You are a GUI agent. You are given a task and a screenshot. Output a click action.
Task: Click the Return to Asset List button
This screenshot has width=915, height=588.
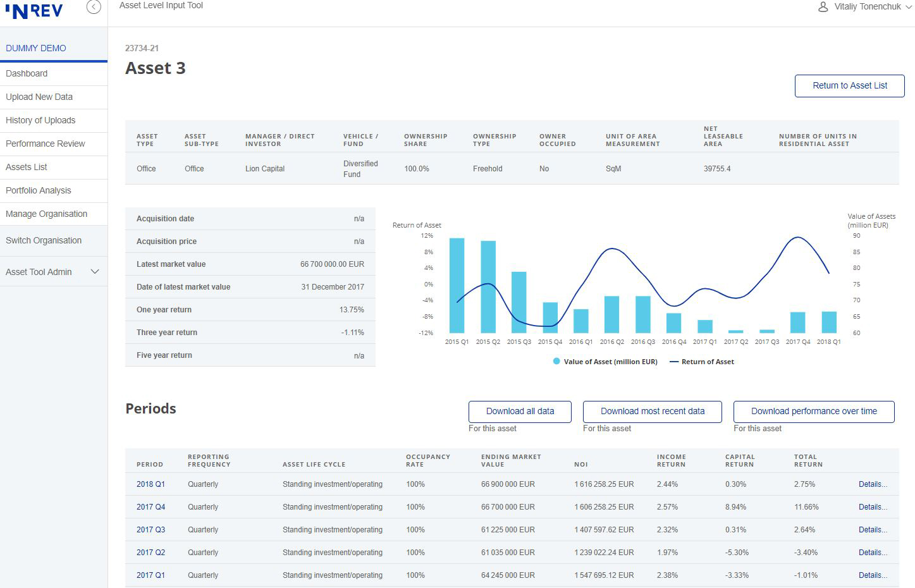849,85
